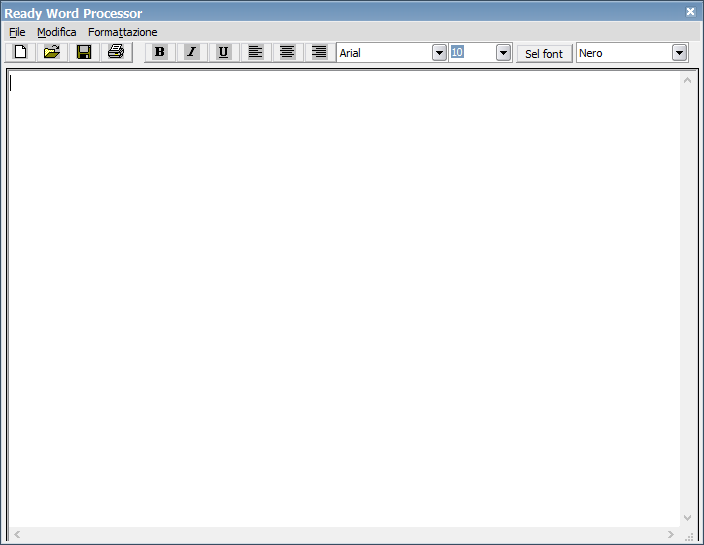Print the document using the printer icon

[116, 53]
